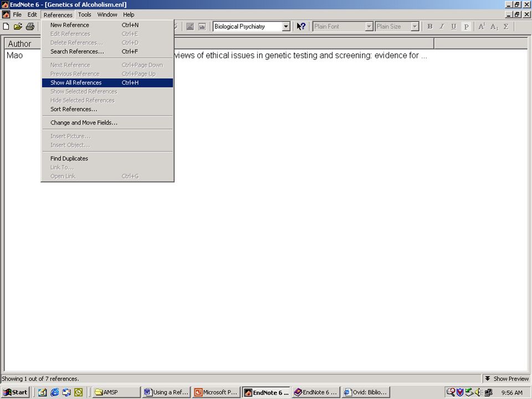Toggle Bold formatting icon
This screenshot has height=399, width=532.
tap(430, 27)
